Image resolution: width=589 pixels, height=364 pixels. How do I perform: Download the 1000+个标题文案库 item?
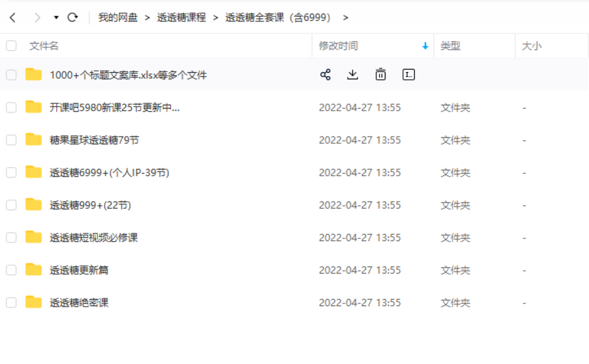tap(352, 74)
